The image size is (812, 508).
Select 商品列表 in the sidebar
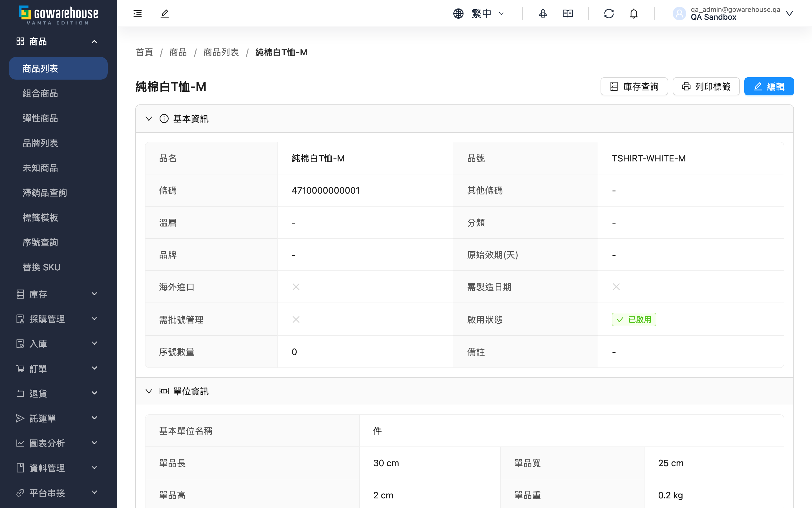[x=58, y=69]
